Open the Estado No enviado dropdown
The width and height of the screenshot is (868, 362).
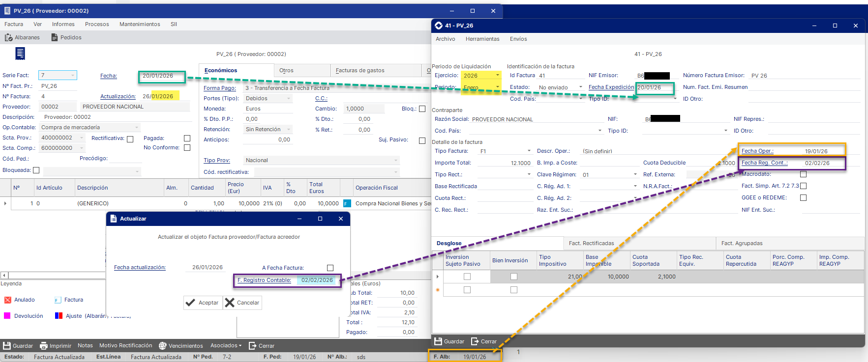[x=581, y=87]
